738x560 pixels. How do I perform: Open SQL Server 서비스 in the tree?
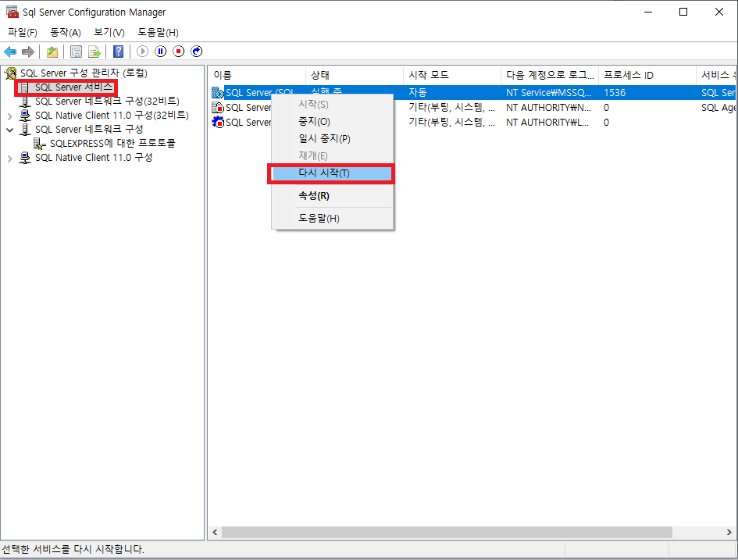[x=74, y=87]
